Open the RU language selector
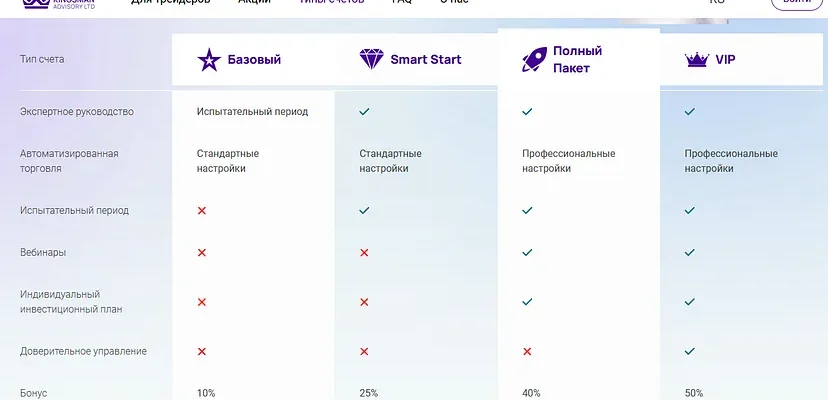 [717, 2]
